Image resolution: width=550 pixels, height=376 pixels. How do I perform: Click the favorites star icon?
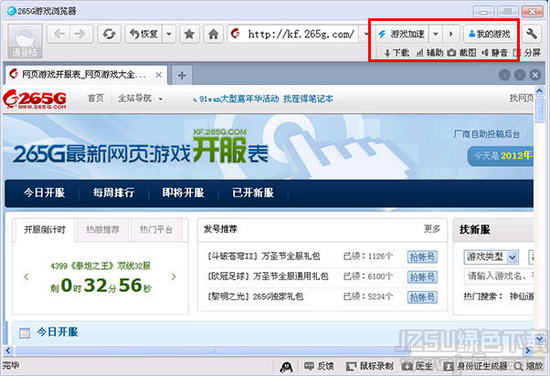(189, 34)
